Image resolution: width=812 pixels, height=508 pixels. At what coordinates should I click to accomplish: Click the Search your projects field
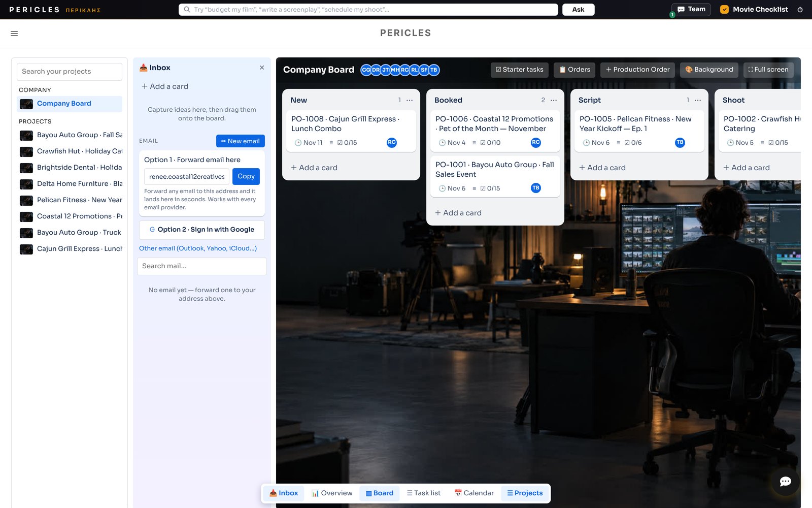tap(70, 72)
